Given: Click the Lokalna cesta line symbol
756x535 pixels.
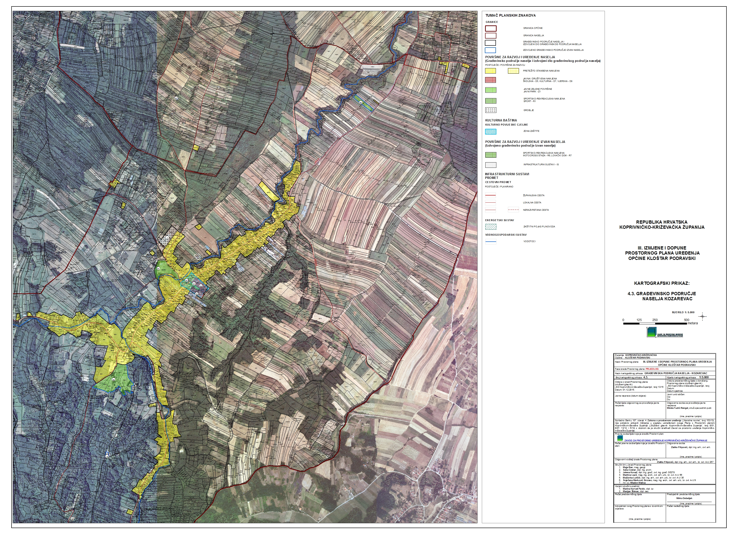Looking at the screenshot, I should coord(490,203).
